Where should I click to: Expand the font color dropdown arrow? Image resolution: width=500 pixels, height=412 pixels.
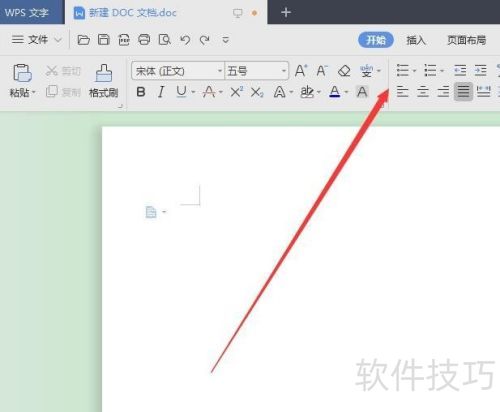[346, 92]
